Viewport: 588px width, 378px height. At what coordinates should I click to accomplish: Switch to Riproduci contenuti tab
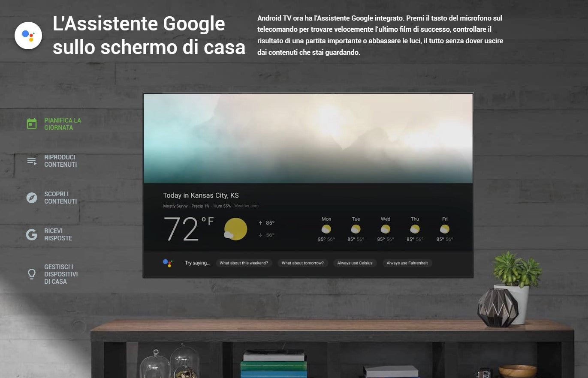60,161
